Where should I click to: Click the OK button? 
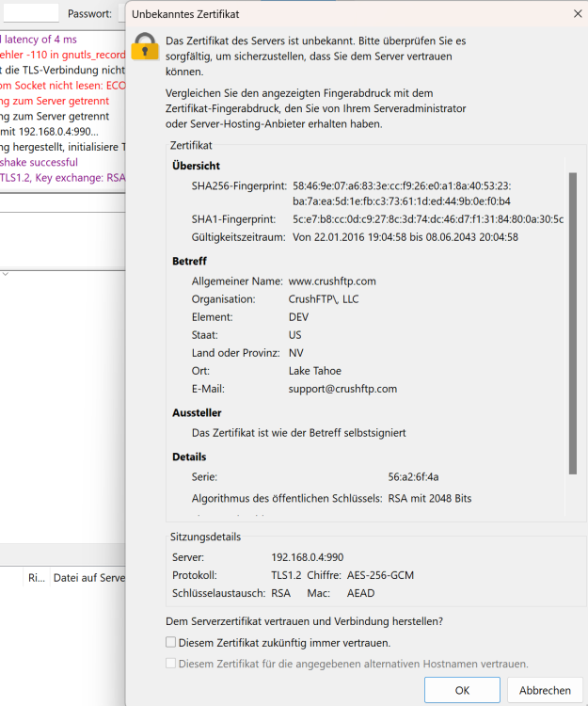tap(462, 690)
